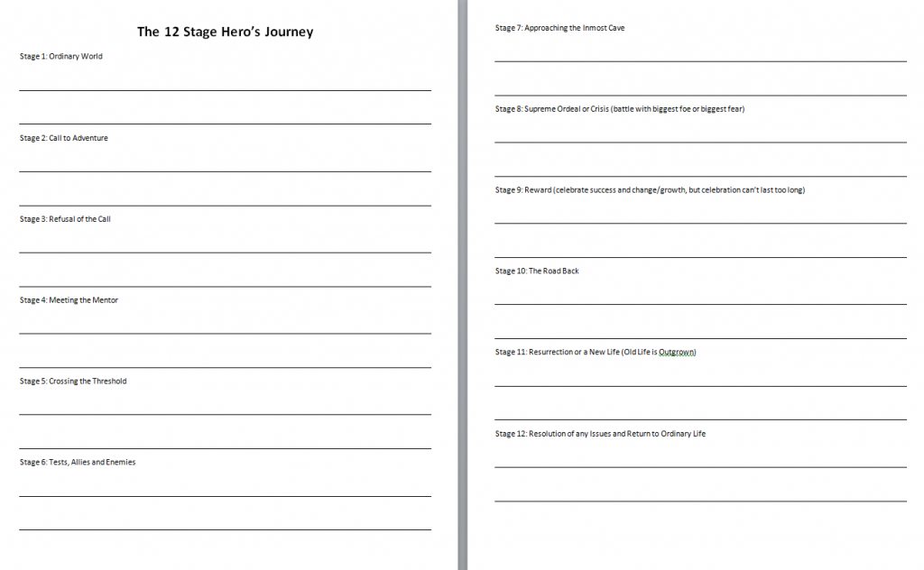Select the Stage 9: Reward heading text
Viewport: 924px width, 570px height.
click(649, 189)
